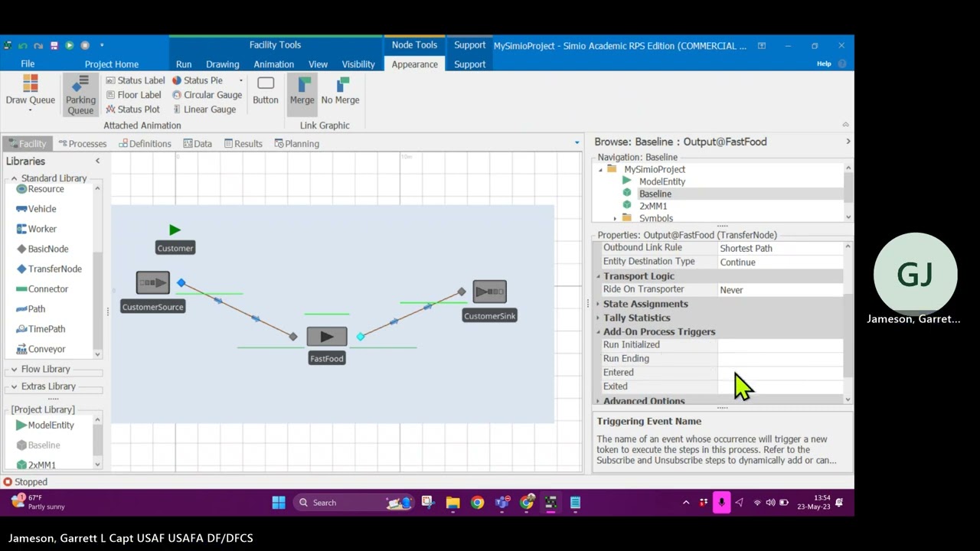Collapse the Standard Library section

click(x=14, y=178)
